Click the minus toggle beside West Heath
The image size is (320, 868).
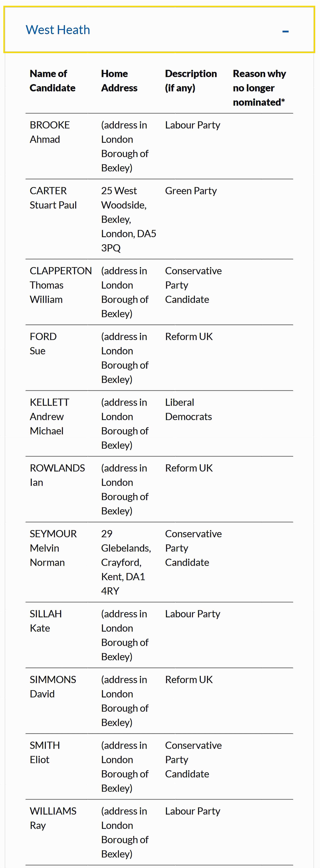[285, 31]
